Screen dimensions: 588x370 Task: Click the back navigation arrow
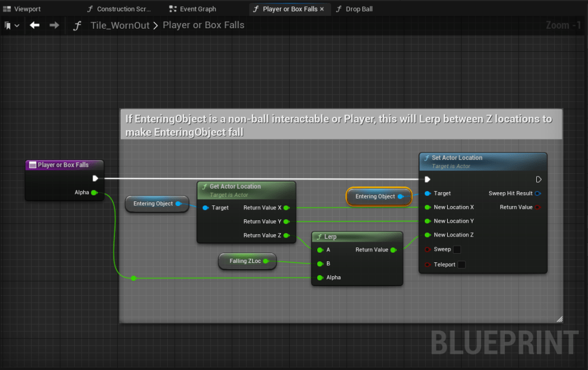[x=34, y=25]
